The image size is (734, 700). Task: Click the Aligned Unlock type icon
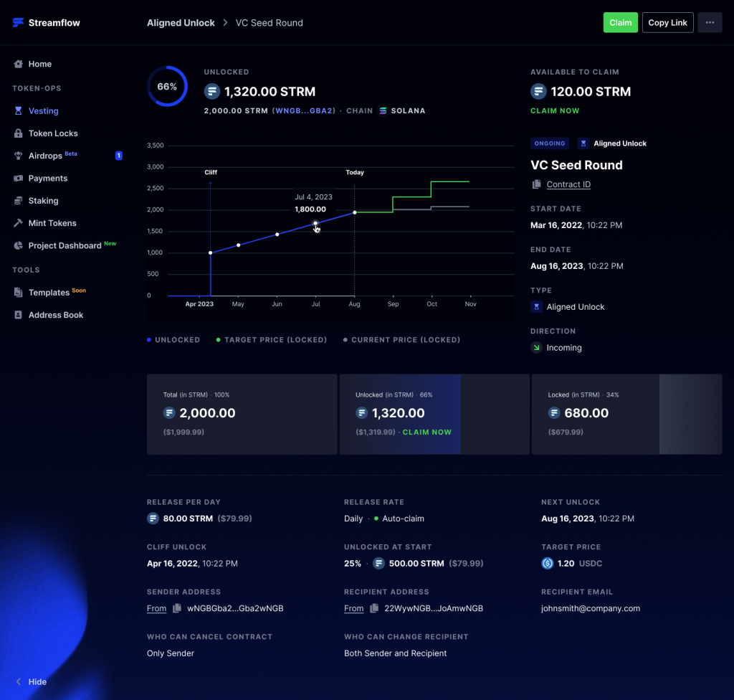[x=536, y=307]
